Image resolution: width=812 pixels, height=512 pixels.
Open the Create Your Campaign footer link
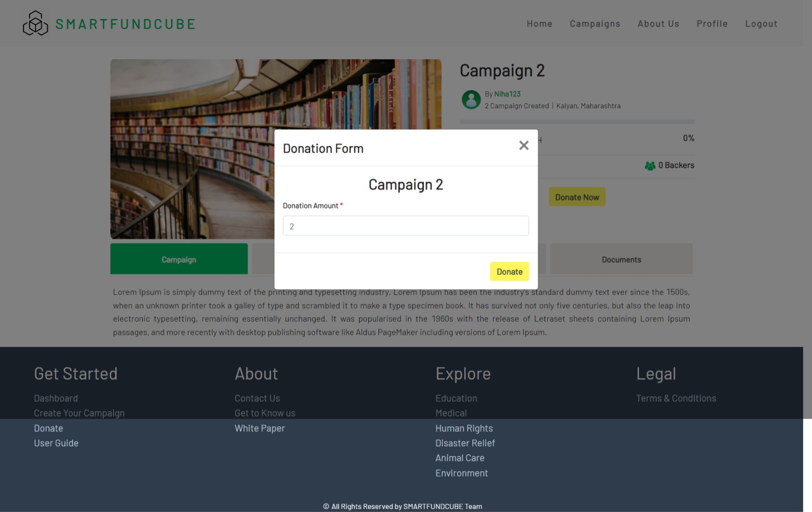point(79,413)
